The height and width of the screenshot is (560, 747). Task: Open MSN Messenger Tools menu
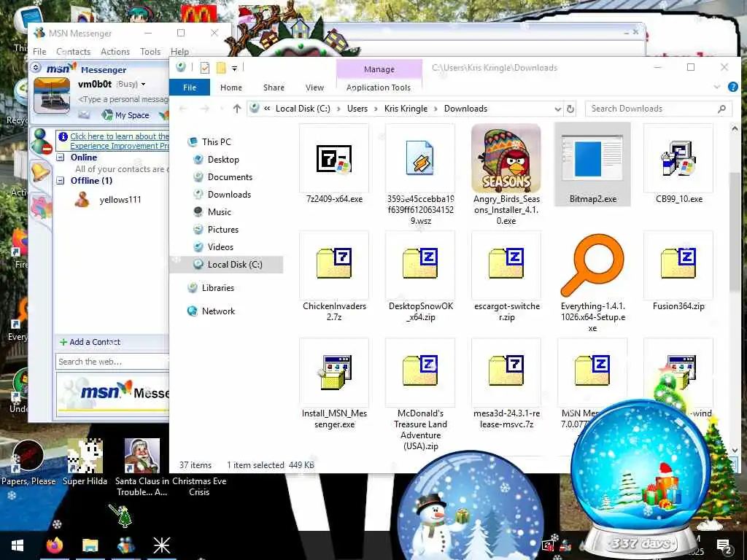click(x=150, y=52)
